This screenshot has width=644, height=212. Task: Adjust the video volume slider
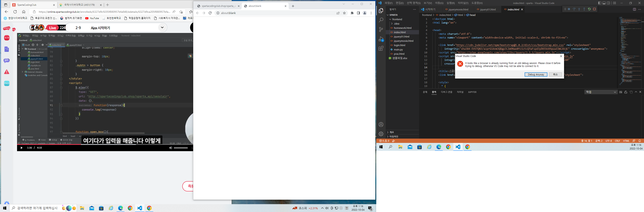point(181,148)
